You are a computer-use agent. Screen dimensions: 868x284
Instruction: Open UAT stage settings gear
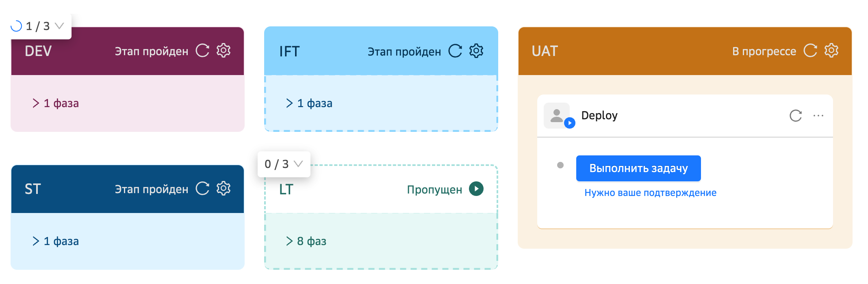[x=831, y=51]
